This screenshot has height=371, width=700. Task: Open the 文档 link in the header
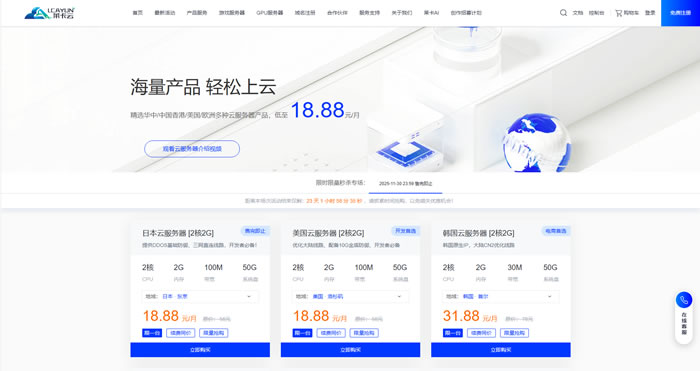[x=578, y=13]
